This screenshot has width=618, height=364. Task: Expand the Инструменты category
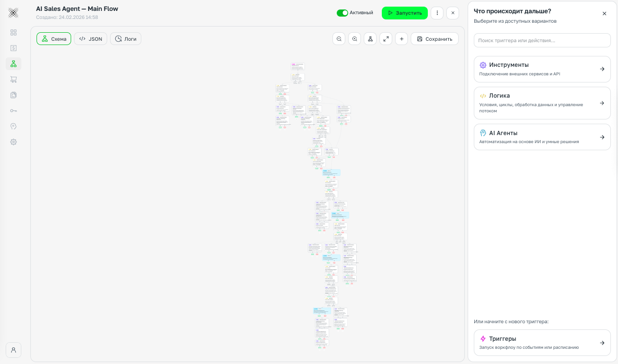point(542,69)
